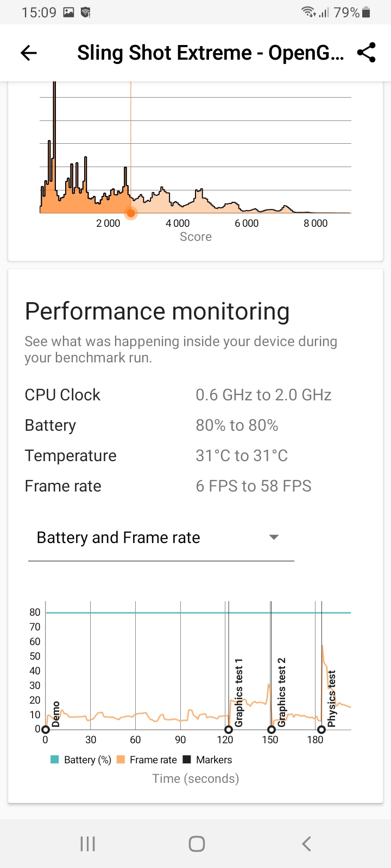Tap the Temperature value 31°C to 31°C

click(242, 456)
